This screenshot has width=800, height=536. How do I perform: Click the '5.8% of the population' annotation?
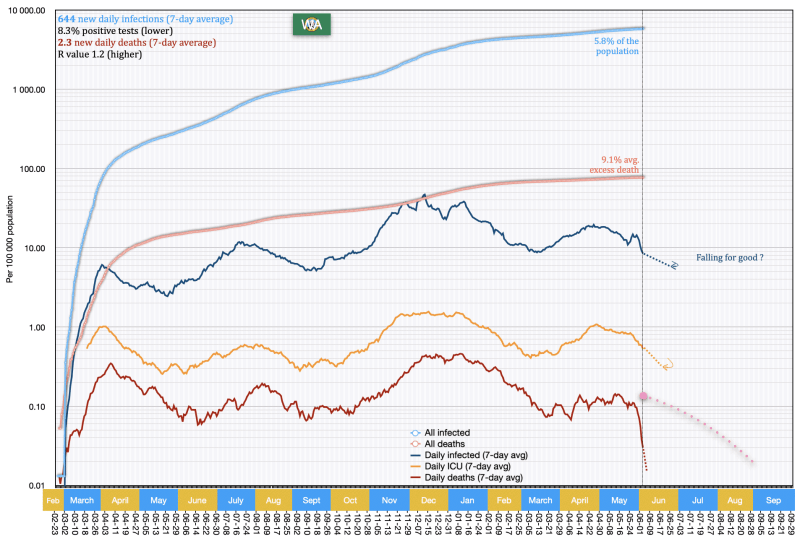(615, 44)
